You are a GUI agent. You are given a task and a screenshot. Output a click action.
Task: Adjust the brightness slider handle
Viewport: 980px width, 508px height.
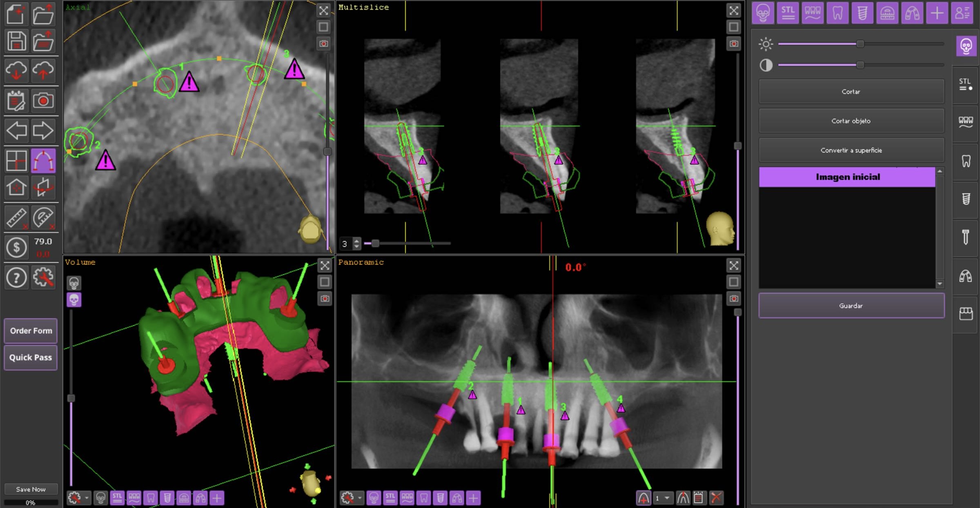pos(860,44)
